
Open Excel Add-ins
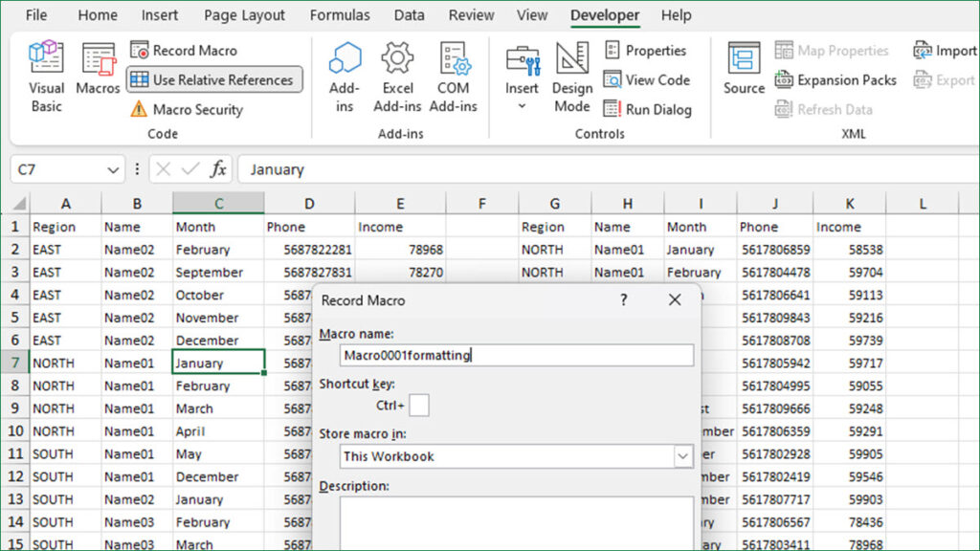click(x=397, y=77)
